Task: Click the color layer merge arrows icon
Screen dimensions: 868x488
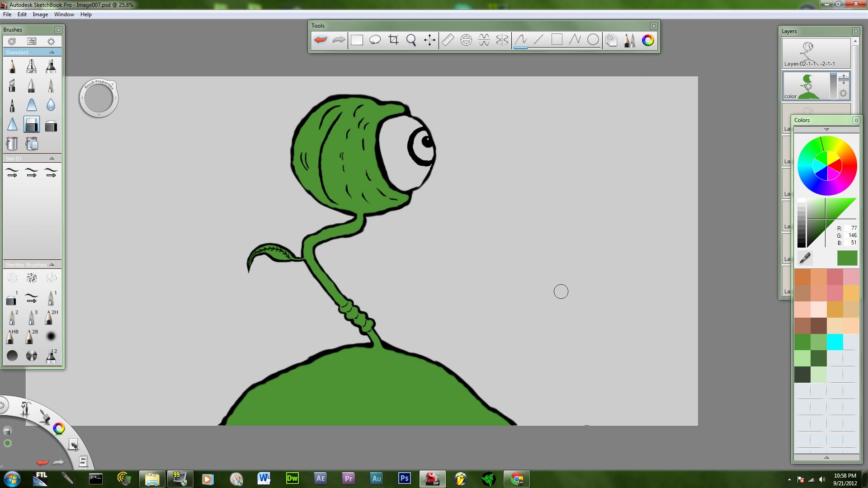Action: (x=844, y=80)
